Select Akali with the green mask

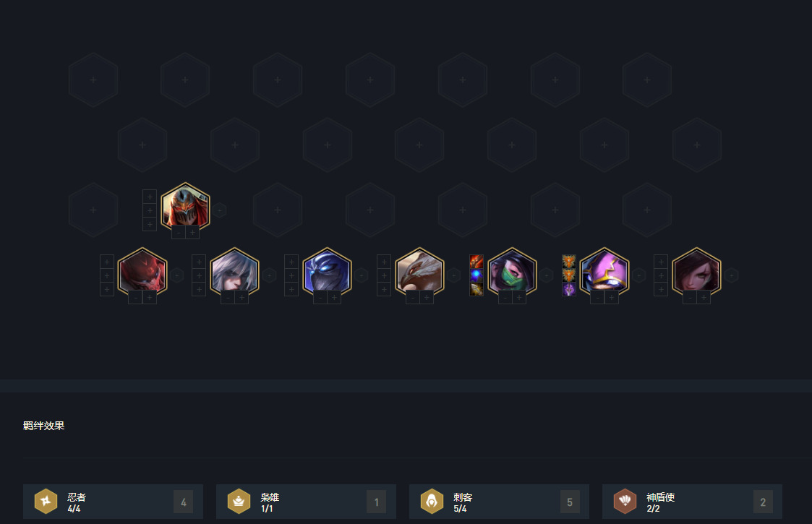point(512,271)
